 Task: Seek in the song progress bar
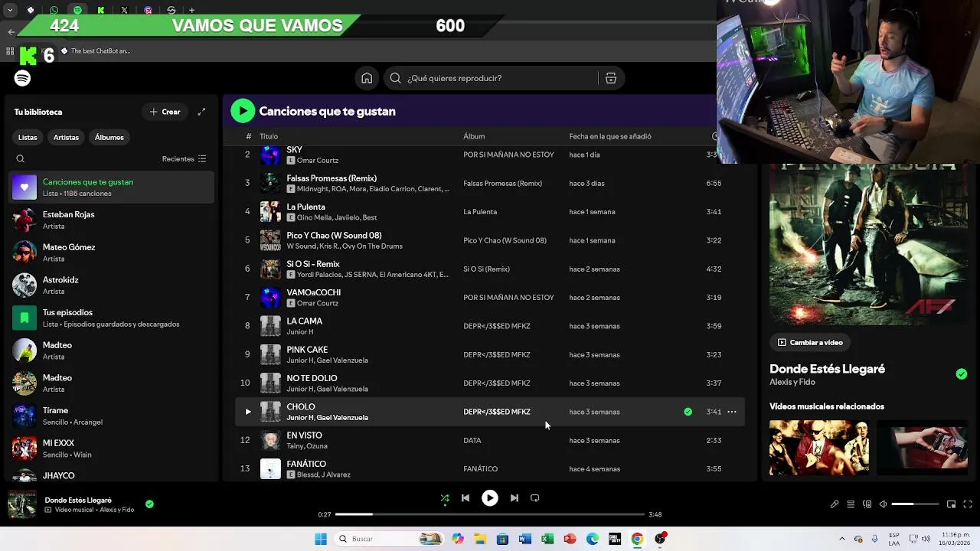point(489,515)
